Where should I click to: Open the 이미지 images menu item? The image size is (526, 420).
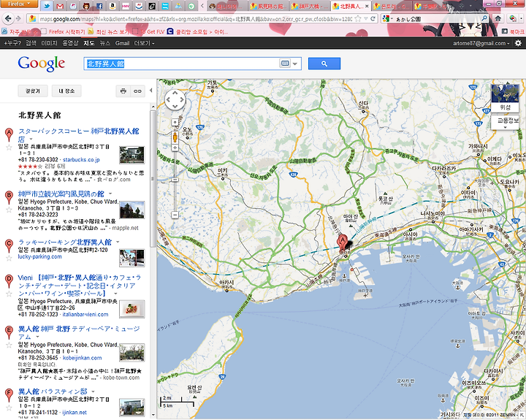pyautogui.click(x=49, y=43)
